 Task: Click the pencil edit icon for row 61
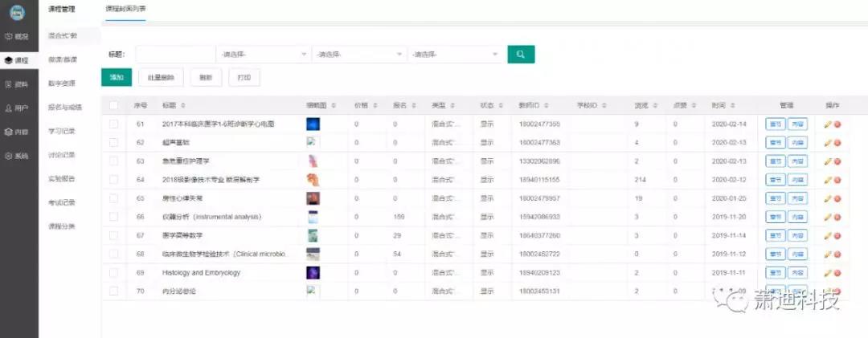[x=827, y=124]
